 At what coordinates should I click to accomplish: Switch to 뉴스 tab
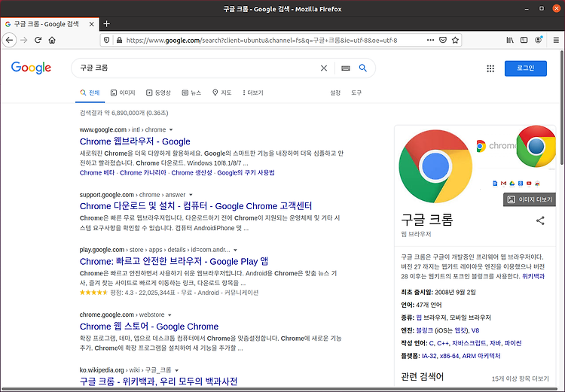tap(191, 93)
